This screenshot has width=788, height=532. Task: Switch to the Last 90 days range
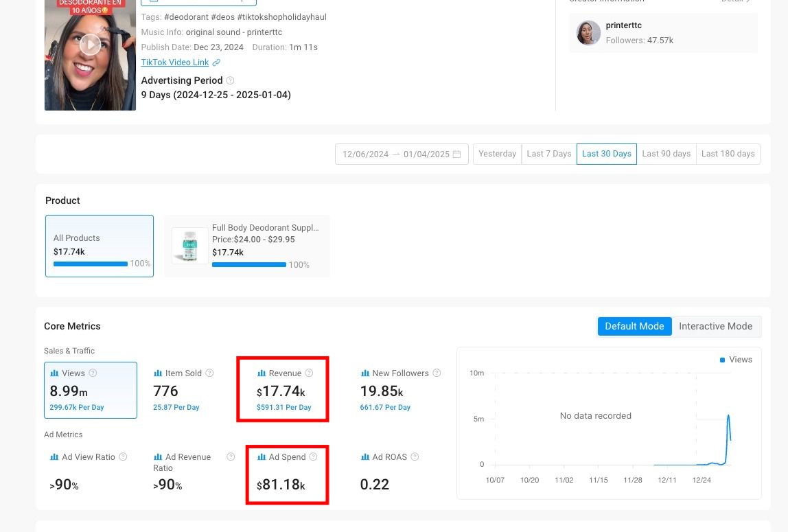point(667,154)
